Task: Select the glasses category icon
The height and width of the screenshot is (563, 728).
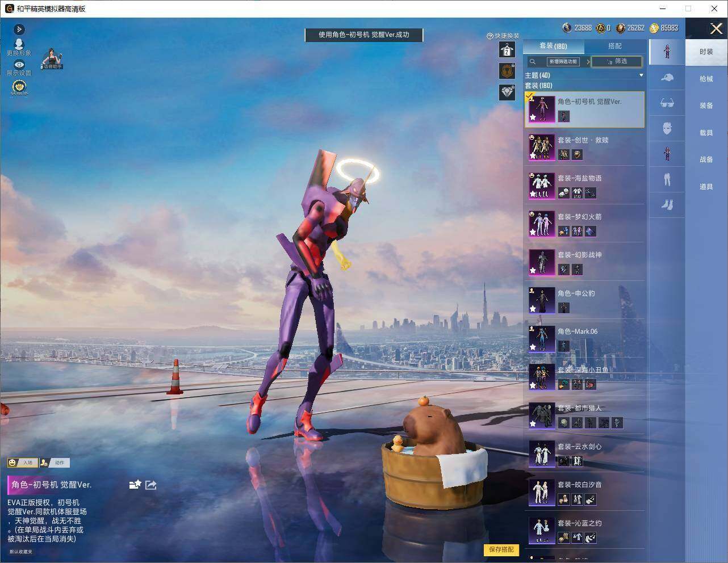Action: (667, 103)
